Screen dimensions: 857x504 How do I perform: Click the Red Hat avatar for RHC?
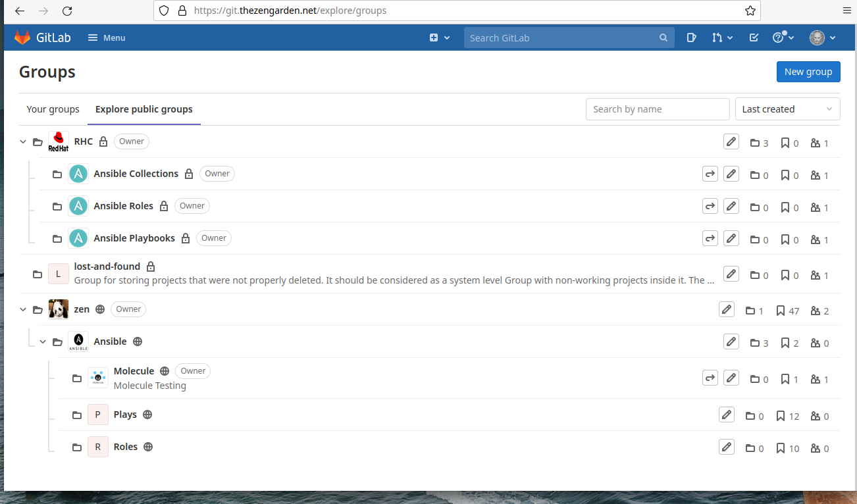(x=59, y=141)
